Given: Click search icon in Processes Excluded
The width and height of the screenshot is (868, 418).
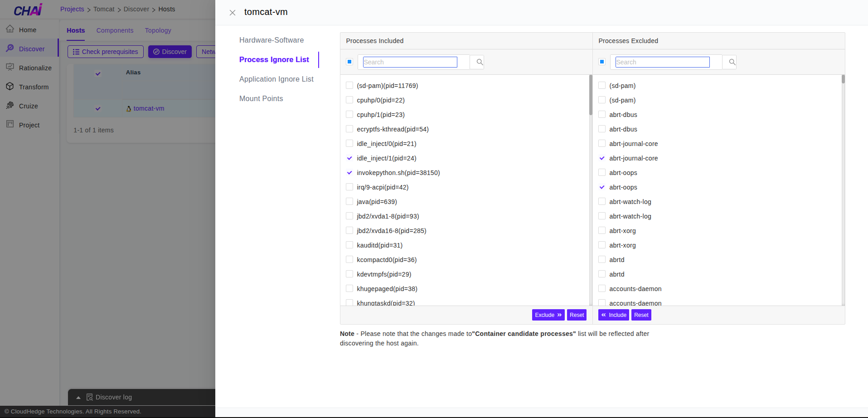Looking at the screenshot, I should [732, 62].
